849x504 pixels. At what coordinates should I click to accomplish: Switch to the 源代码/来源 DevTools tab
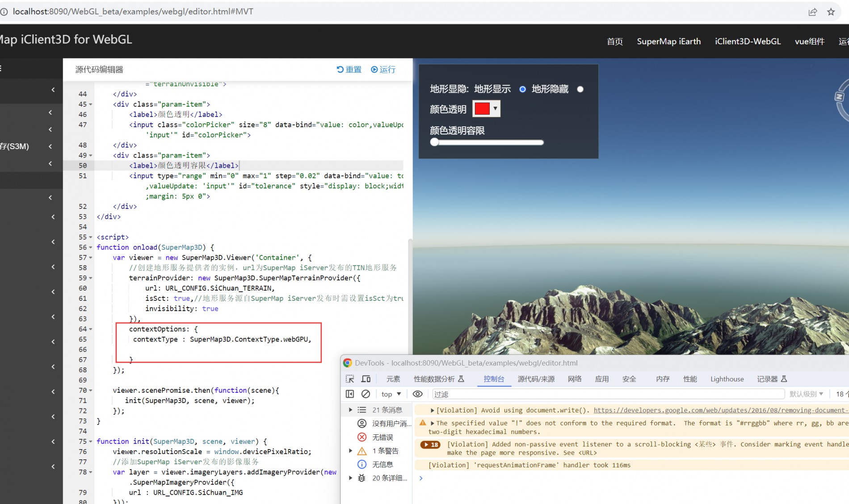point(536,379)
